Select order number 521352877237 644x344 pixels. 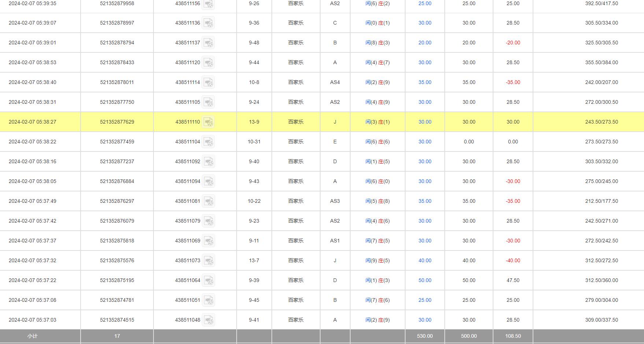point(117,161)
